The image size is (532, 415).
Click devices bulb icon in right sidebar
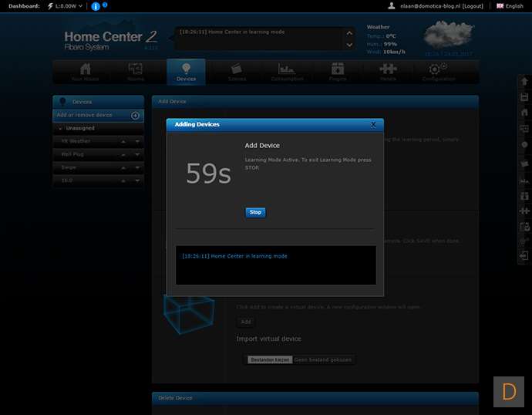[x=524, y=145]
